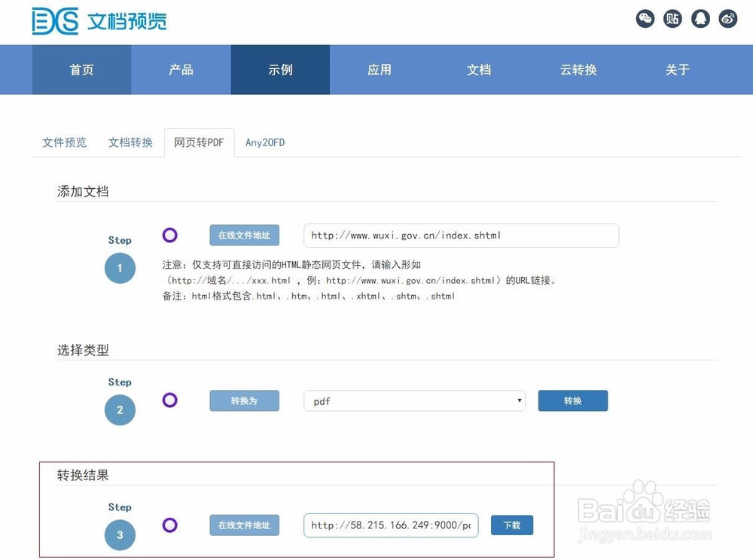This screenshot has height=560, width=753.
Task: Open the Baidu Tieba icon
Action: [672, 19]
